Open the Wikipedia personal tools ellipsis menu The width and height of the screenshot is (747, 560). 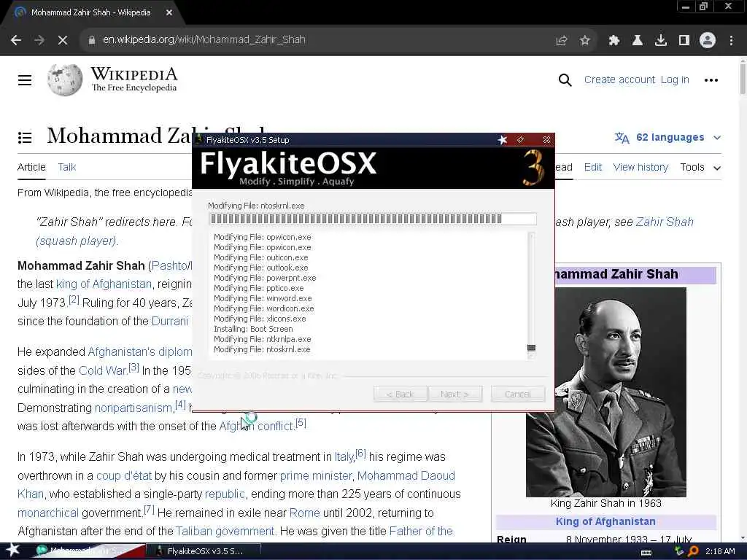click(711, 80)
